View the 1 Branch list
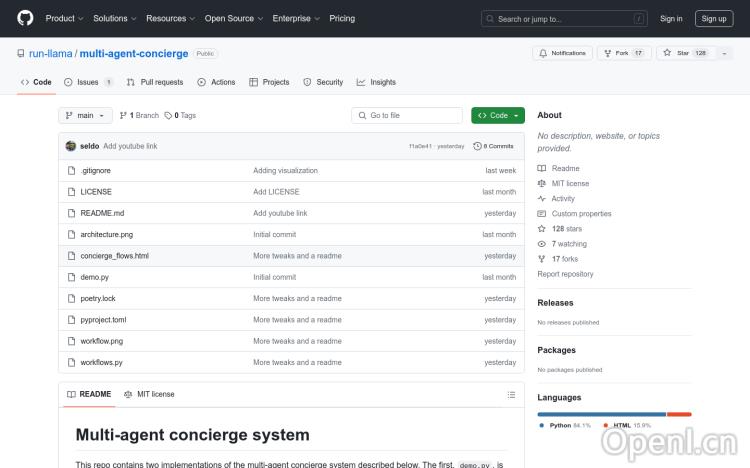The height and width of the screenshot is (468, 750). tap(139, 115)
